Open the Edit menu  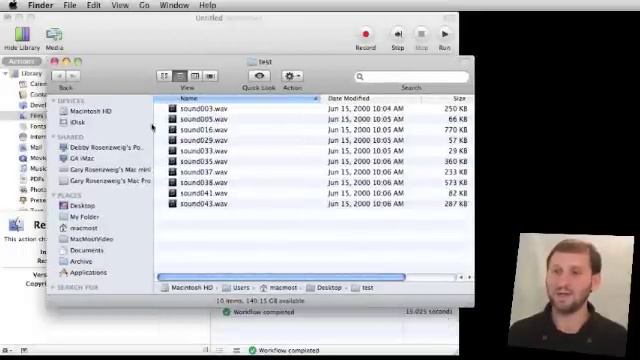tap(93, 5)
